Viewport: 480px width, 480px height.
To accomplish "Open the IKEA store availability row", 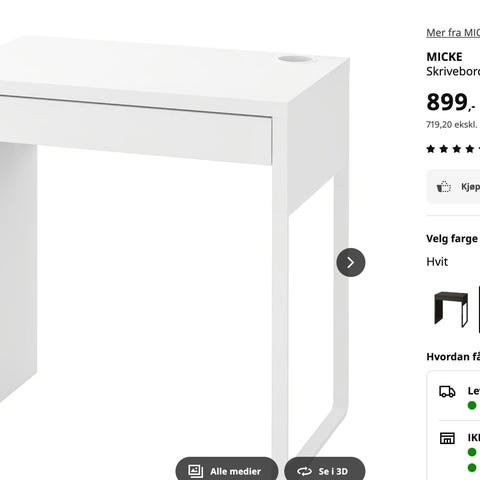I will 459,452.
